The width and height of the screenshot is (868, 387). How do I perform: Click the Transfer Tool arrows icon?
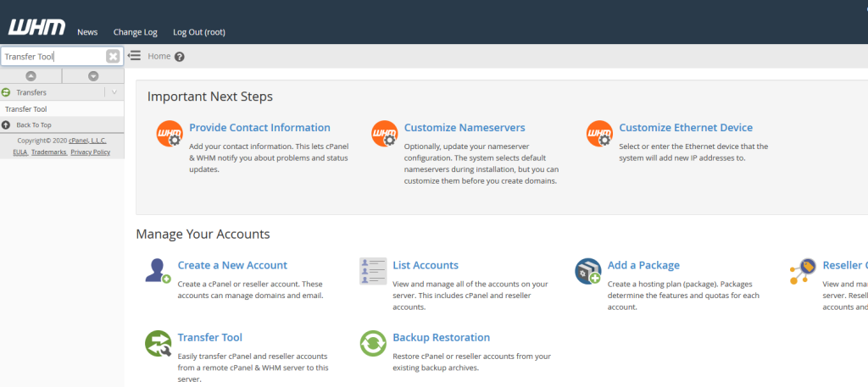(x=158, y=343)
